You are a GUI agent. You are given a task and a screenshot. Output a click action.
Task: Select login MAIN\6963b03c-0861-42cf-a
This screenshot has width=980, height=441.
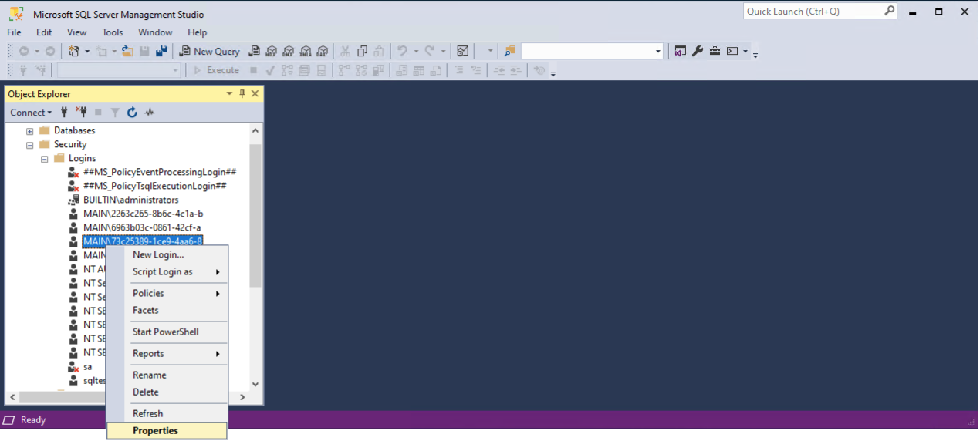point(142,227)
